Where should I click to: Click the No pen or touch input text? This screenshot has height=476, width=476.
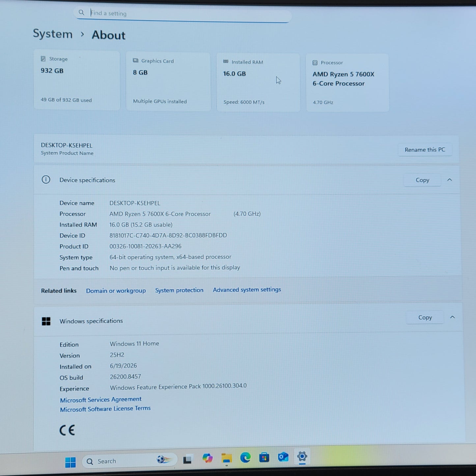(175, 268)
